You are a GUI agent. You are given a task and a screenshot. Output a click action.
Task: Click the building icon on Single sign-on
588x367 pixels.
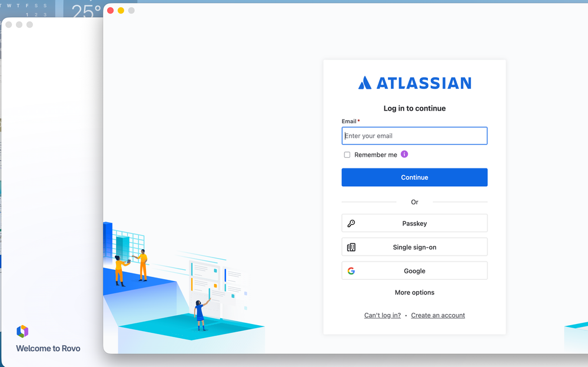click(351, 247)
